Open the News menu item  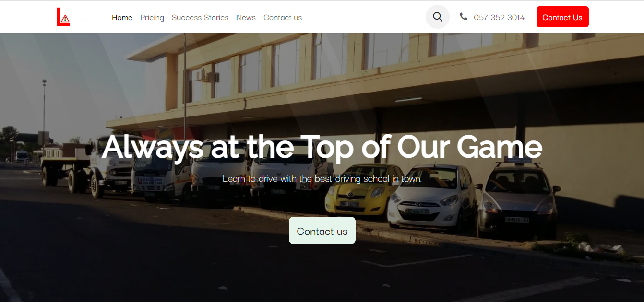246,17
